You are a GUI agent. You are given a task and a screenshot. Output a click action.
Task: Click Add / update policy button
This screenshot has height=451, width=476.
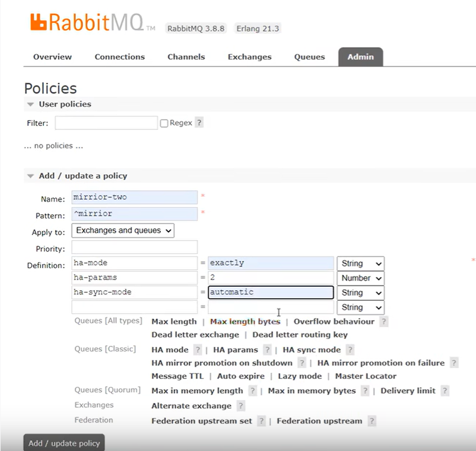coord(64,443)
